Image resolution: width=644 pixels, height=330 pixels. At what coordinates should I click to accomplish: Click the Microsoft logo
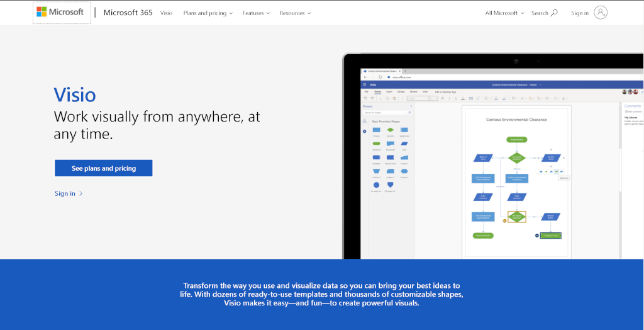coord(60,12)
